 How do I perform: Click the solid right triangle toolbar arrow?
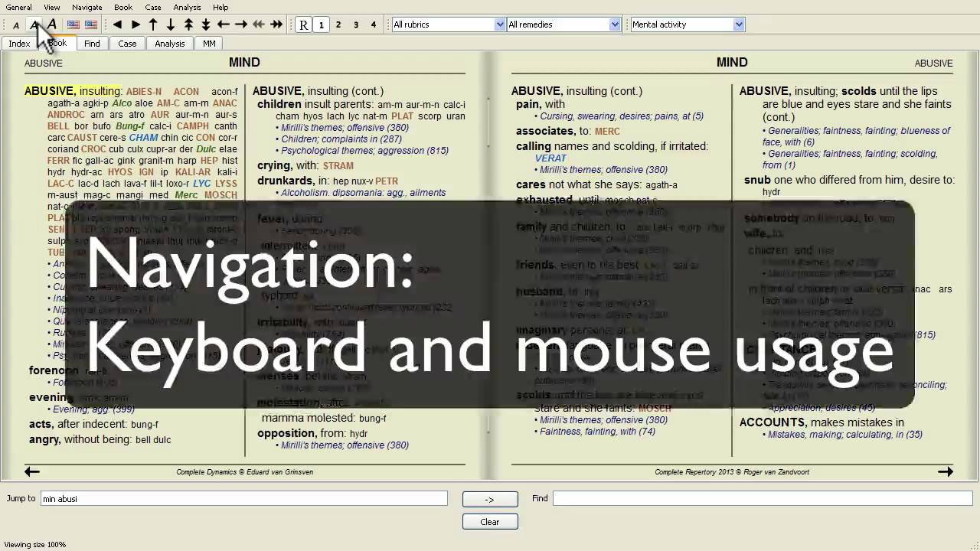[x=135, y=25]
